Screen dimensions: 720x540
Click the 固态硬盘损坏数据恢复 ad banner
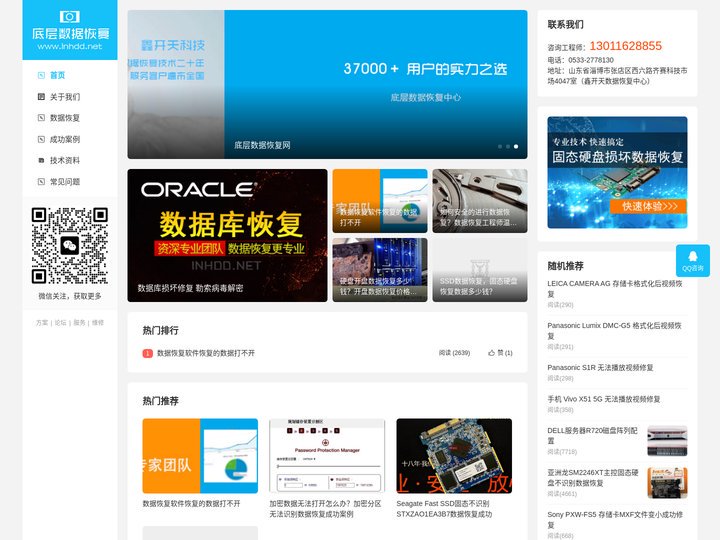coord(617,173)
